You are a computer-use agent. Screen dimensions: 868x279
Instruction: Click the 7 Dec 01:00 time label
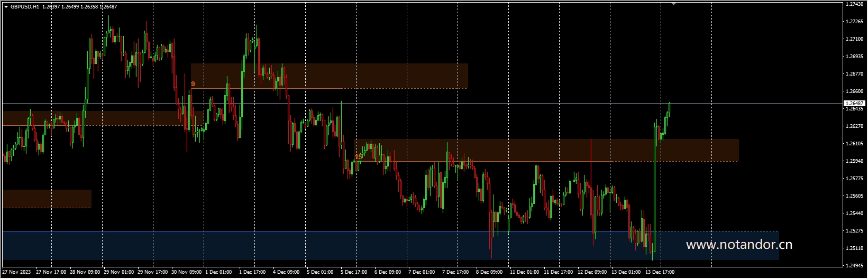pos(422,273)
